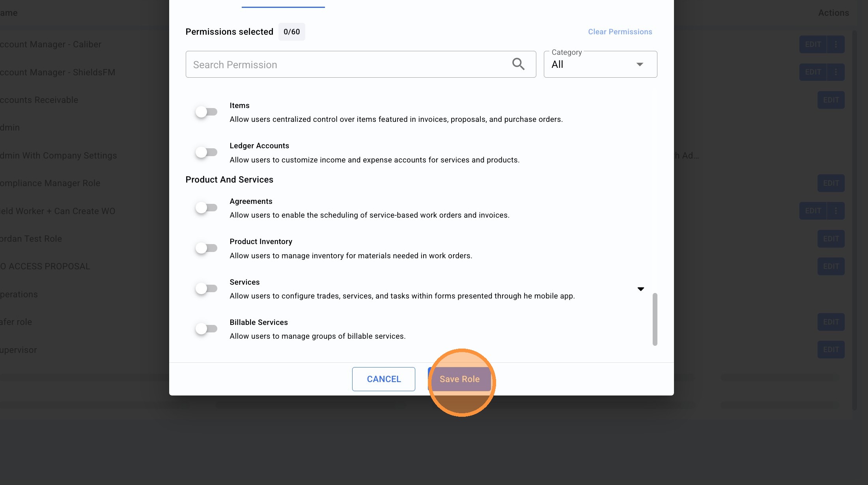
Task: Expand the Services permission details arrow
Action: [641, 289]
